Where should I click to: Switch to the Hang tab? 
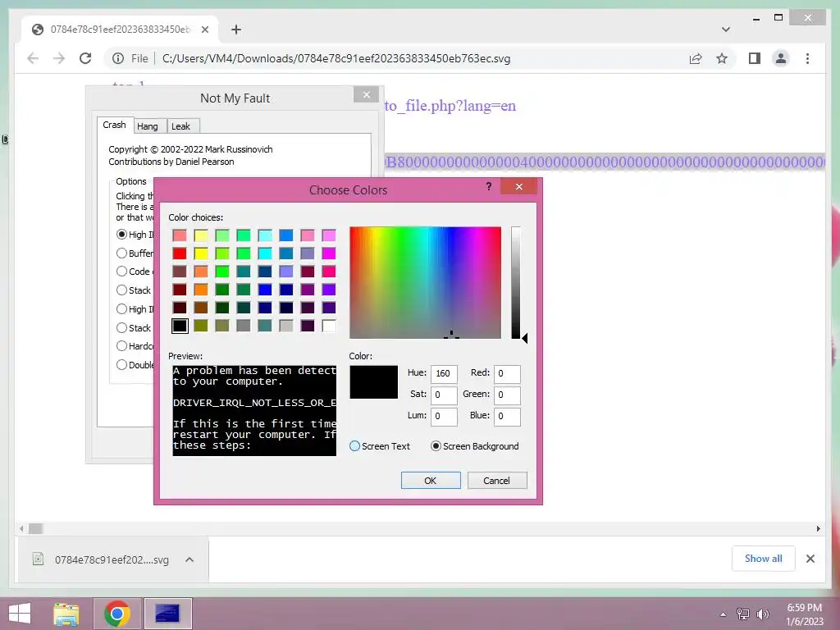point(148,126)
